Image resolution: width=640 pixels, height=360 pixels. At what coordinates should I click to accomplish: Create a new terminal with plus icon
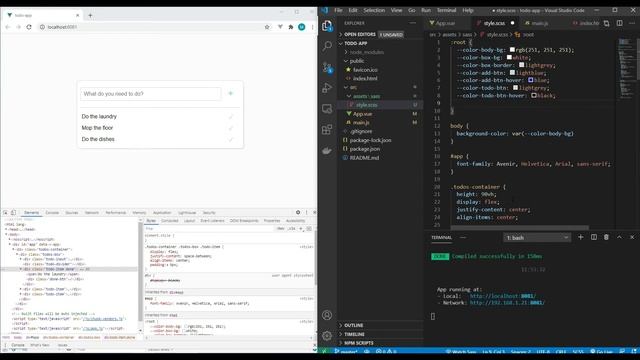click(580, 237)
